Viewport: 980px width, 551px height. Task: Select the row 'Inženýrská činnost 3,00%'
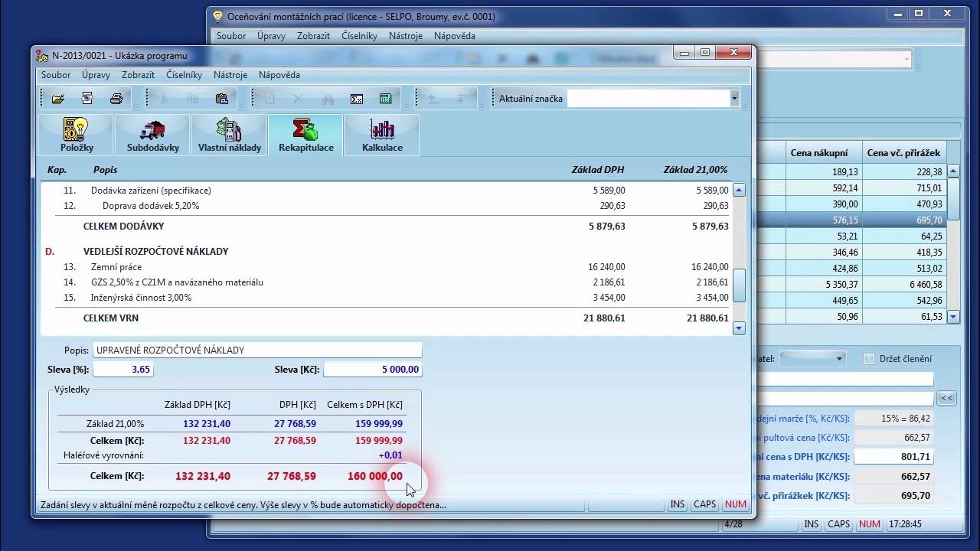(x=387, y=298)
